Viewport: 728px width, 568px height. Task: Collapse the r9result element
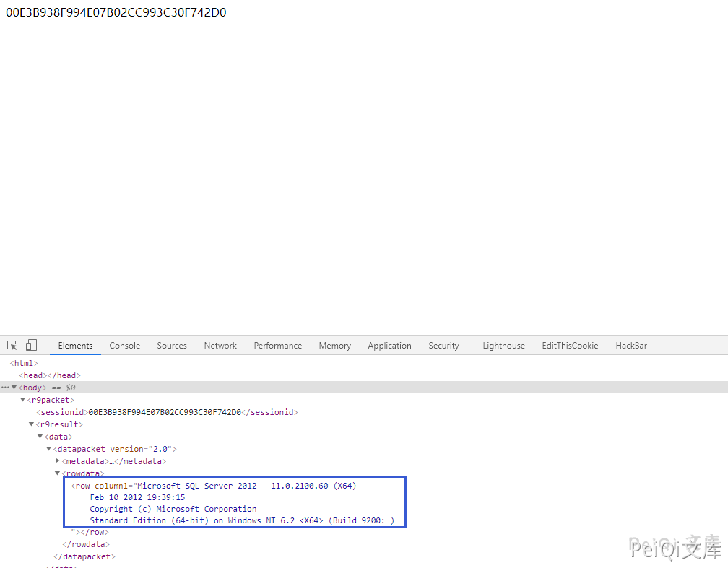pyautogui.click(x=31, y=424)
